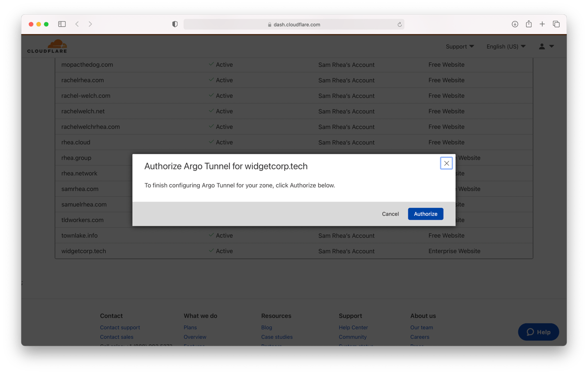The image size is (588, 374).
Task: Visit the Help Center link
Action: pos(353,327)
